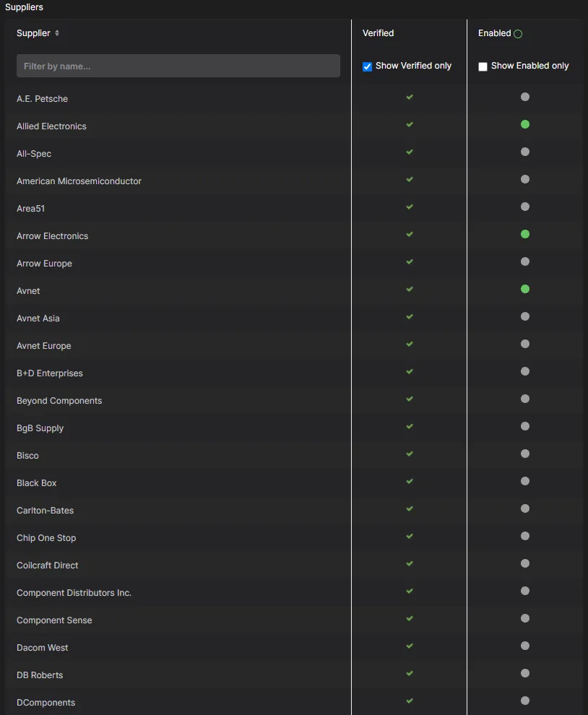Click verified checkmark for Allied Electronics

(410, 124)
